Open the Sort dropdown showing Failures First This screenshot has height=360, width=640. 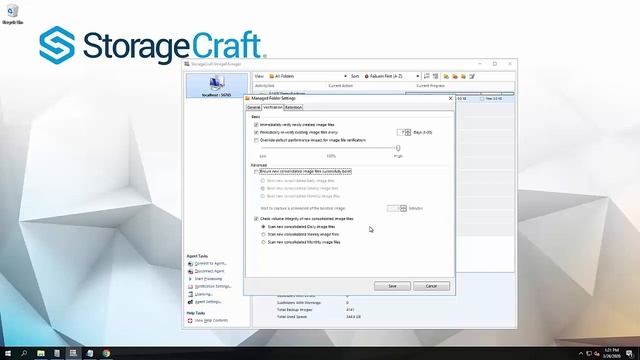click(392, 76)
